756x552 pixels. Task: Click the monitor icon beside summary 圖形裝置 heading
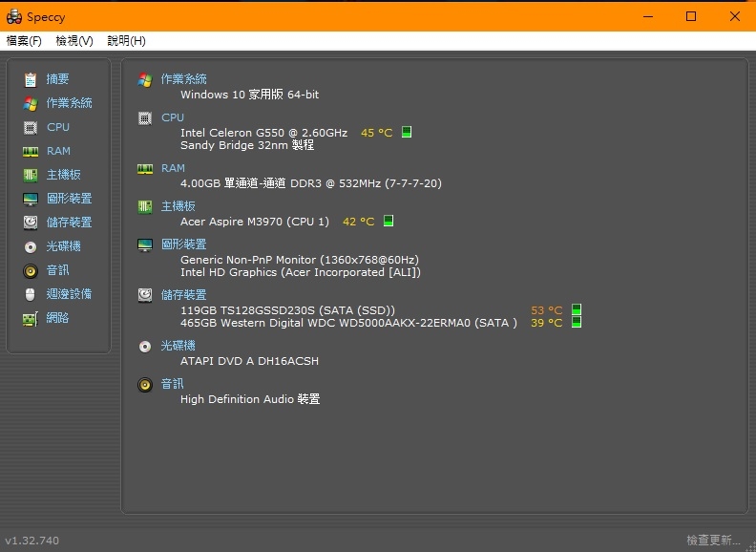tap(145, 245)
